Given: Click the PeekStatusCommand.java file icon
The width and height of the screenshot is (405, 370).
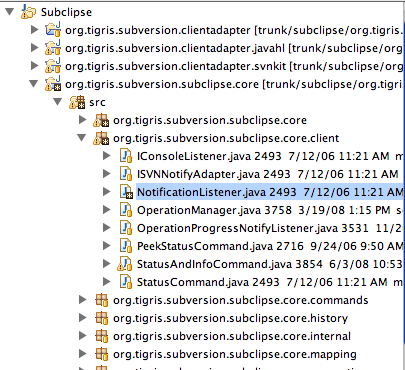Looking at the screenshot, I should click(126, 246).
